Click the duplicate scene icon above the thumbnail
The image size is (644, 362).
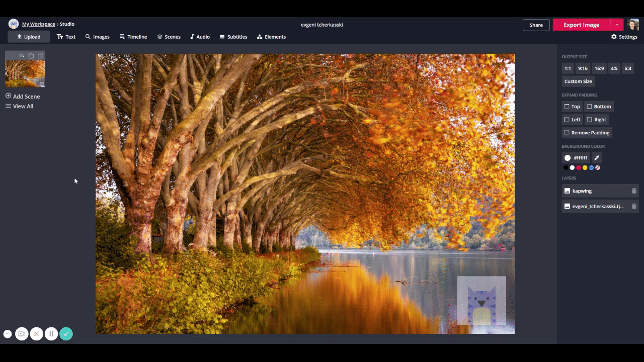tap(31, 55)
